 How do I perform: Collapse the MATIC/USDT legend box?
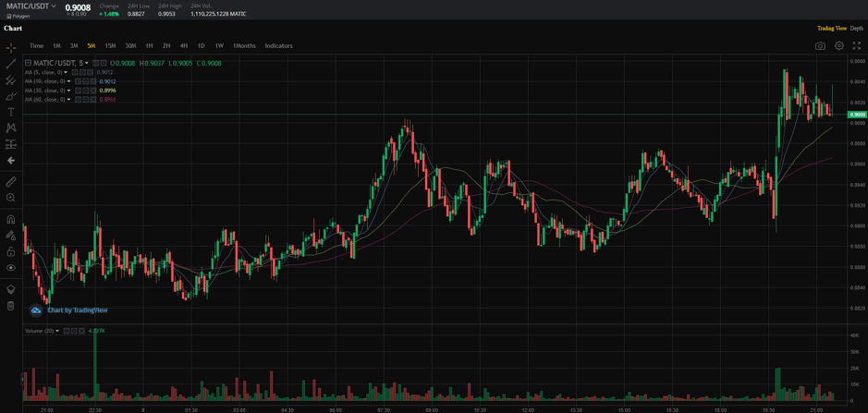[28, 63]
